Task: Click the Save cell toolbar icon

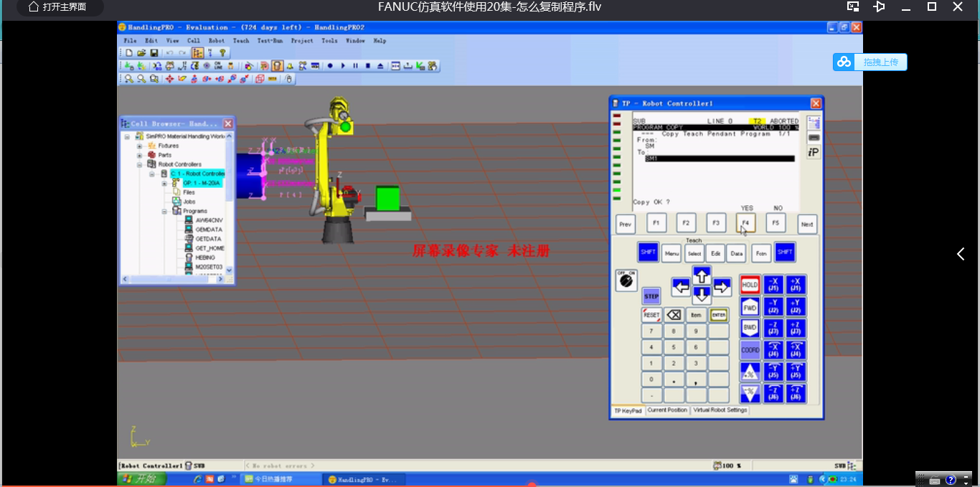Action: [154, 53]
